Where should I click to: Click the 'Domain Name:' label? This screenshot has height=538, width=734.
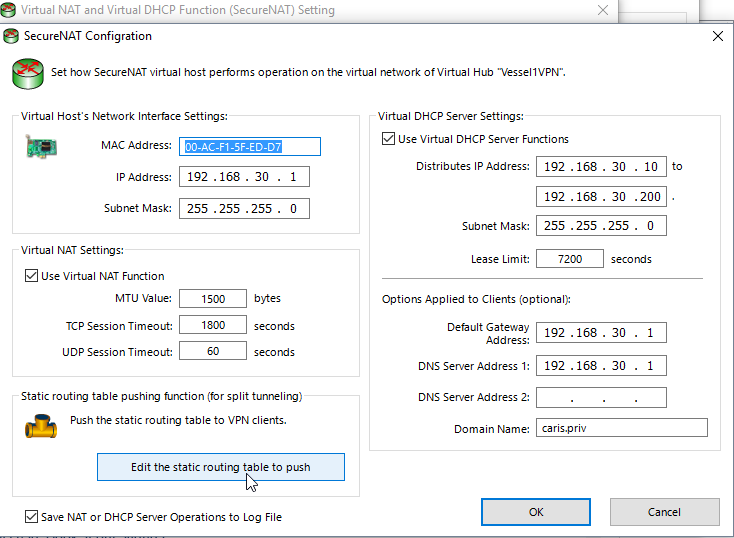(492, 429)
